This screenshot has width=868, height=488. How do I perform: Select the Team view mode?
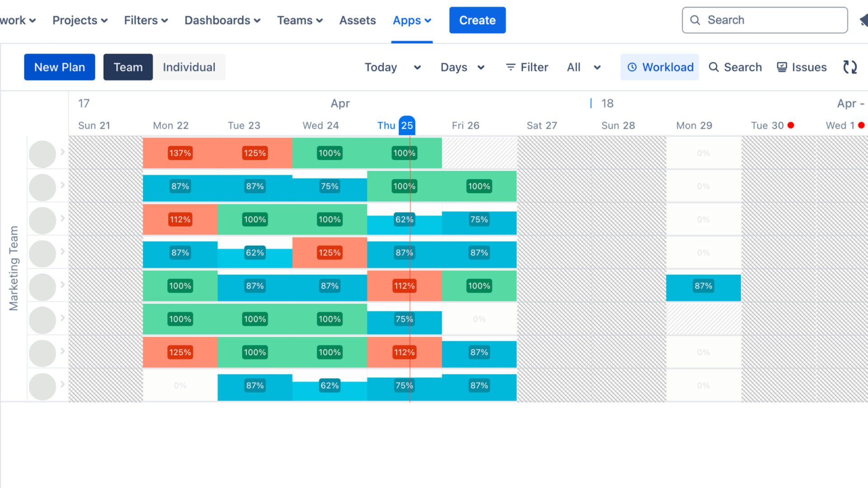point(128,67)
